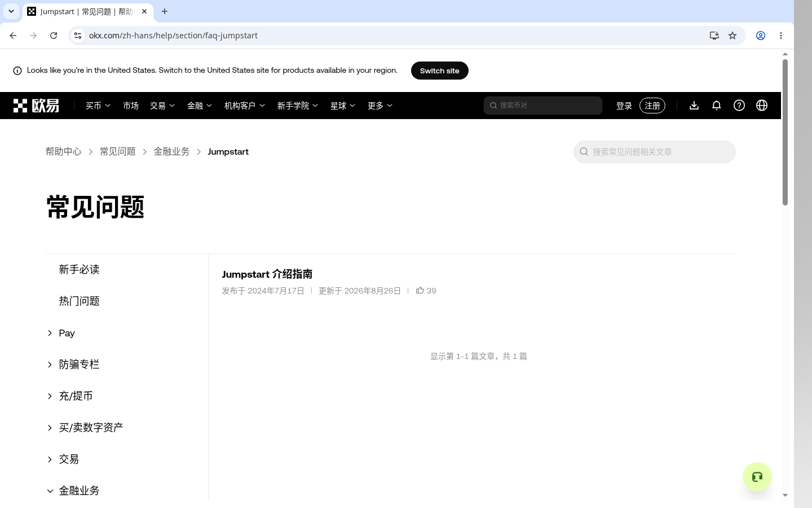Expand the 交易 navbar dropdown
Image resolution: width=812 pixels, height=508 pixels.
point(162,106)
